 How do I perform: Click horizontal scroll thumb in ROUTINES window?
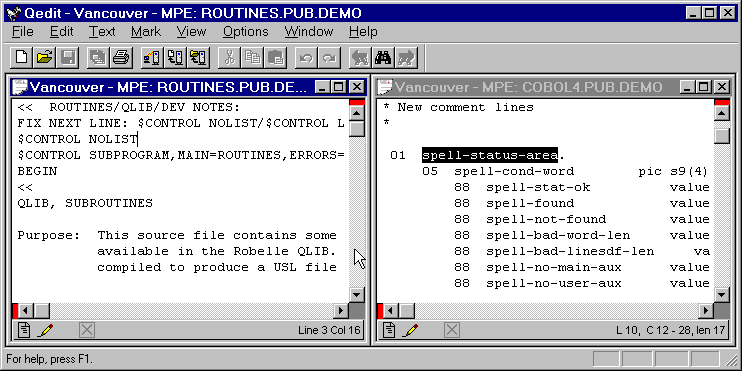pos(42,310)
